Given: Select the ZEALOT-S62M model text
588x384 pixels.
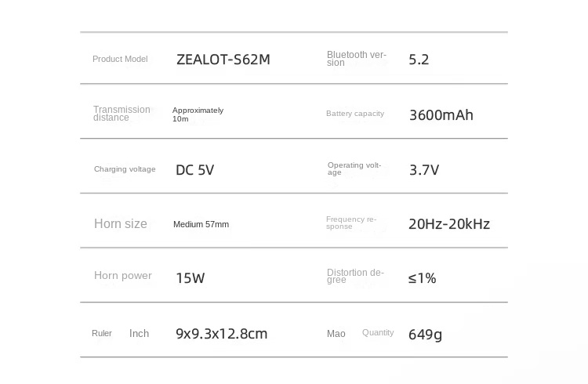Looking at the screenshot, I should (223, 60).
